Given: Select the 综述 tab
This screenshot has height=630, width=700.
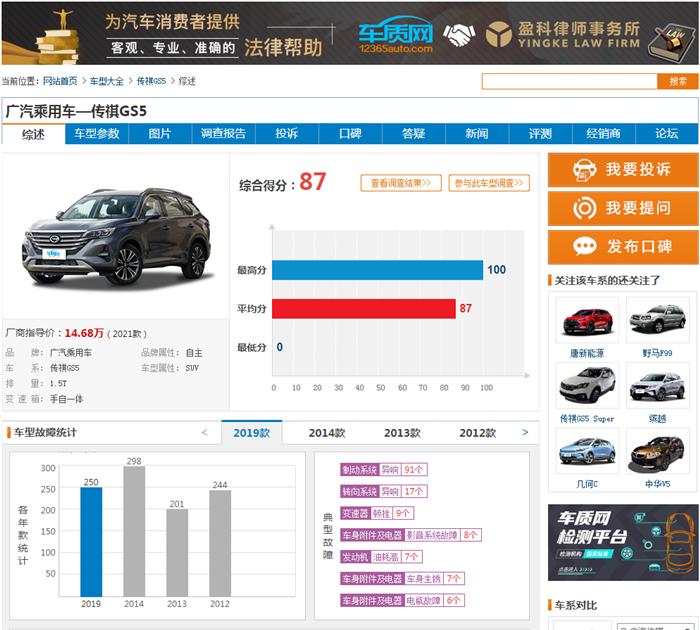Looking at the screenshot, I should pyautogui.click(x=33, y=134).
